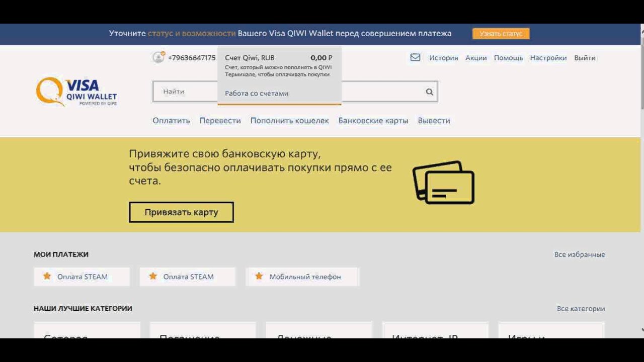Open the Все избранные link
Image resolution: width=644 pixels, height=362 pixels.
(x=580, y=254)
